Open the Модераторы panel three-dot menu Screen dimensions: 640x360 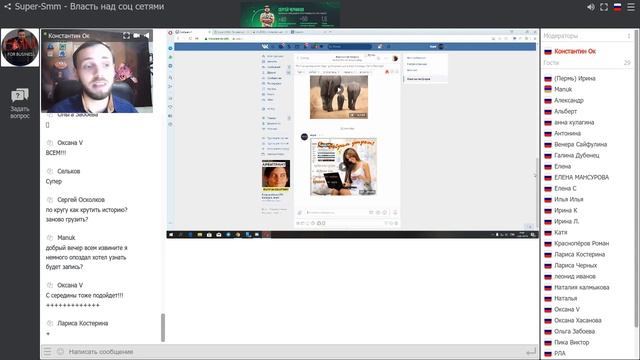(629, 36)
